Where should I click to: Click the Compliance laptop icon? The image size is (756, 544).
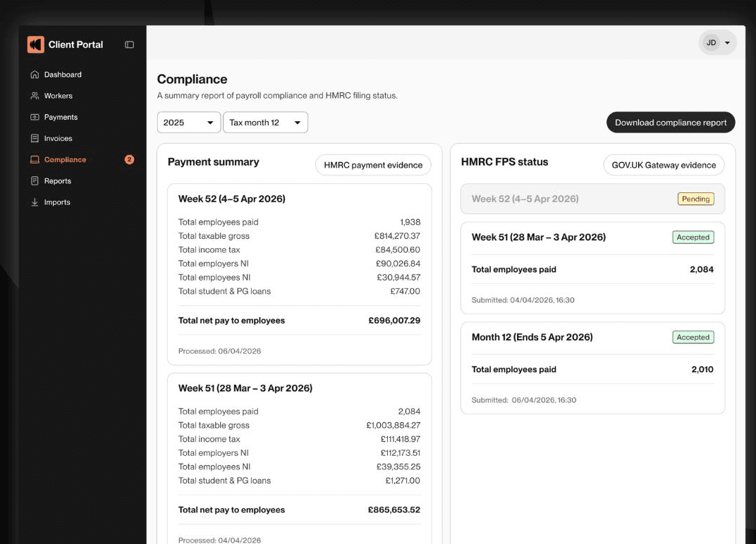[x=35, y=159]
